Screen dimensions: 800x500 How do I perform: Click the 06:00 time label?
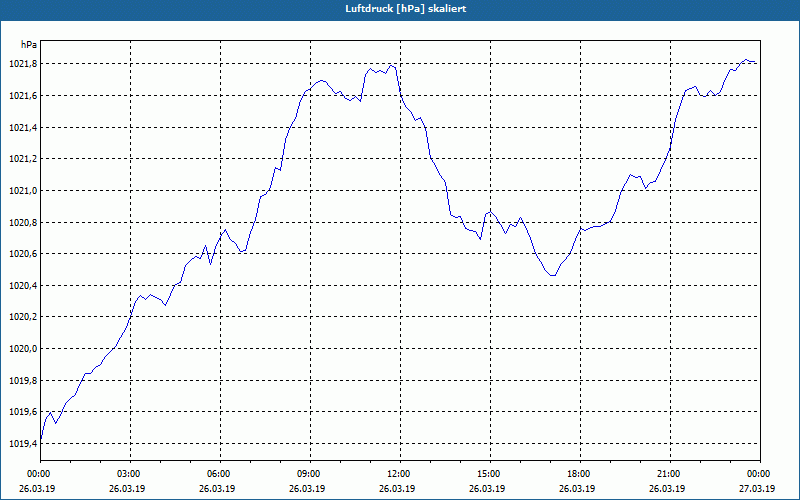pos(217,474)
